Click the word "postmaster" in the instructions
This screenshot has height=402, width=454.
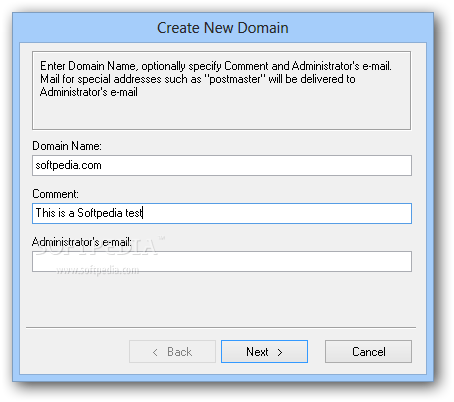pyautogui.click(x=235, y=79)
